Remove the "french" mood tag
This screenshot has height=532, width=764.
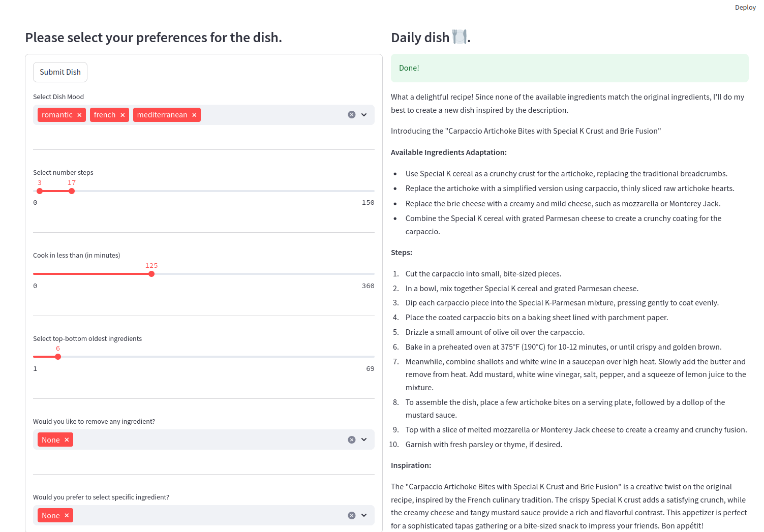click(123, 115)
